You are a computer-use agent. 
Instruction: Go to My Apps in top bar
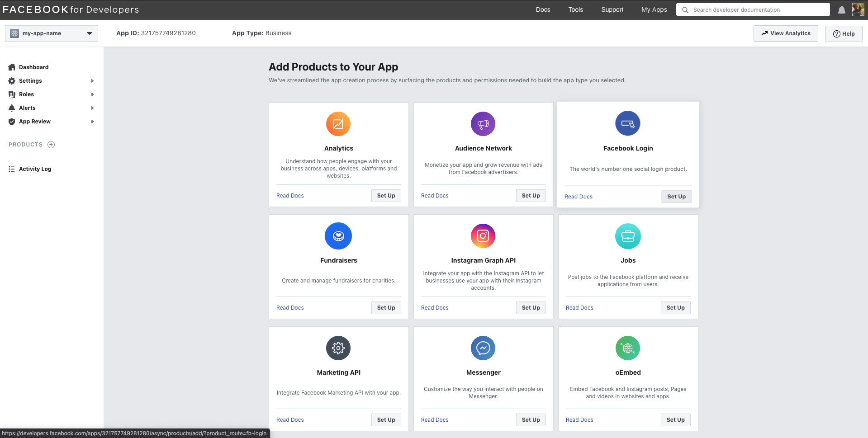click(x=654, y=10)
